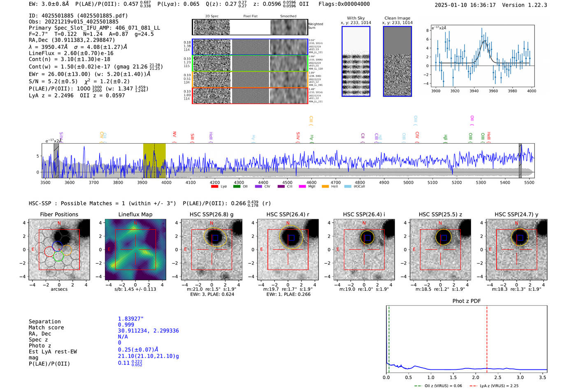Click the red Lyα legend swatch
Screen dimensions: 576x392
[214, 187]
